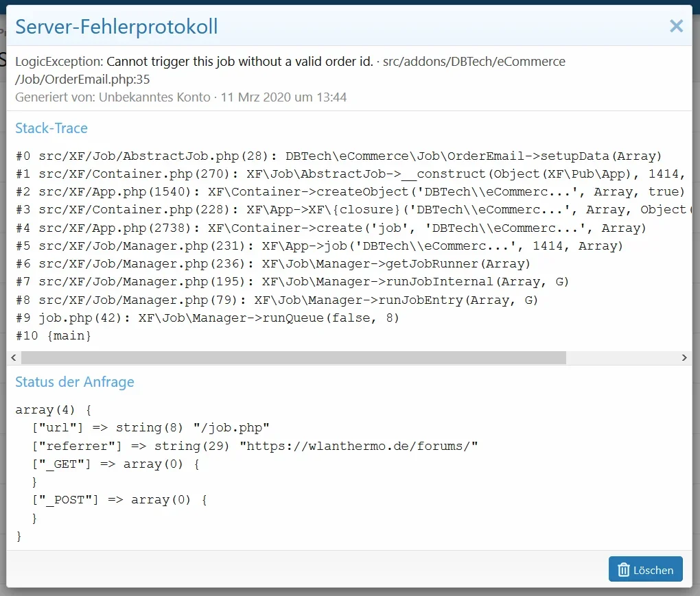
Task: Click stack trace line #6 getJobRunner
Action: pos(272,263)
